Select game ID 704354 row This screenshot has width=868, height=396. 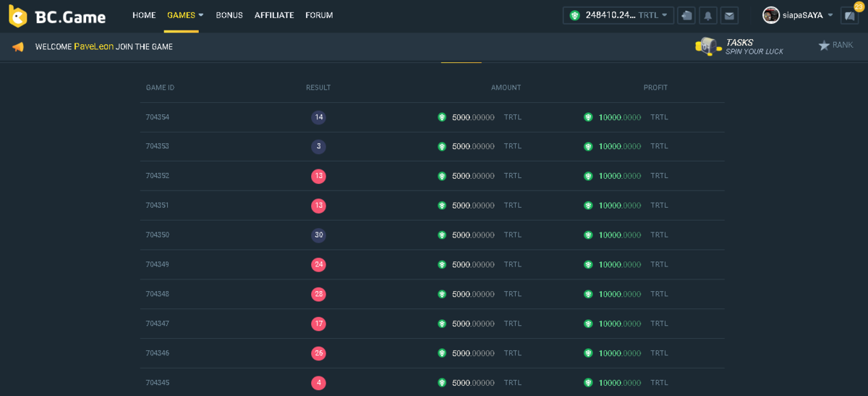(x=158, y=117)
